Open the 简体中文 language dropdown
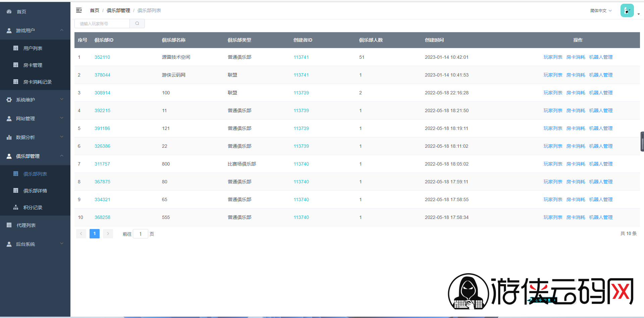This screenshot has height=318, width=644. point(600,11)
